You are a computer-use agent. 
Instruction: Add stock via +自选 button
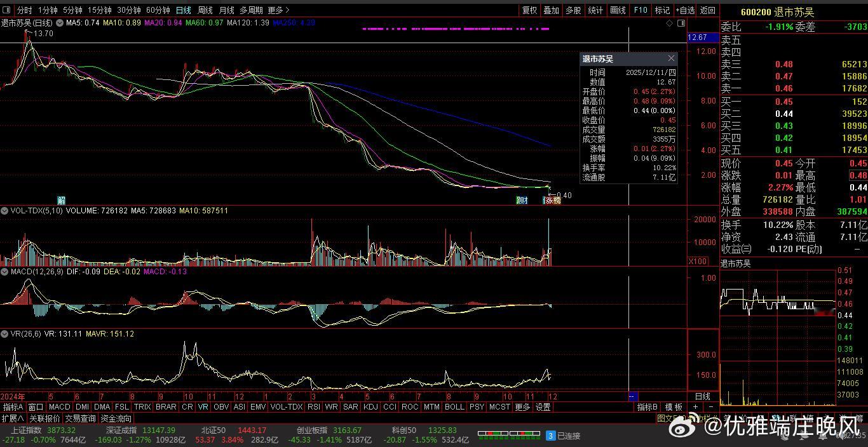[x=685, y=10]
